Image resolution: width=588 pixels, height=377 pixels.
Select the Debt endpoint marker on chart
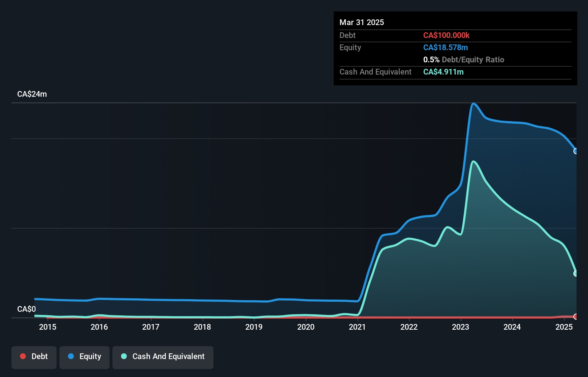[575, 317]
